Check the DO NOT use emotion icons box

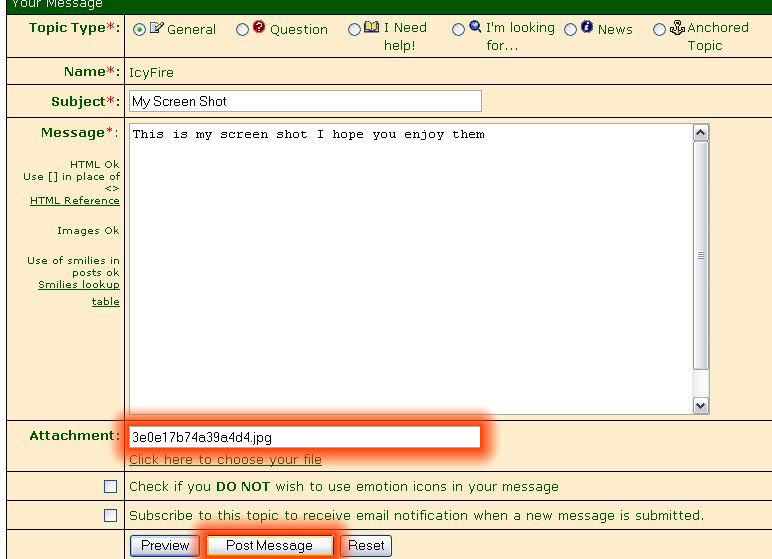[x=111, y=487]
